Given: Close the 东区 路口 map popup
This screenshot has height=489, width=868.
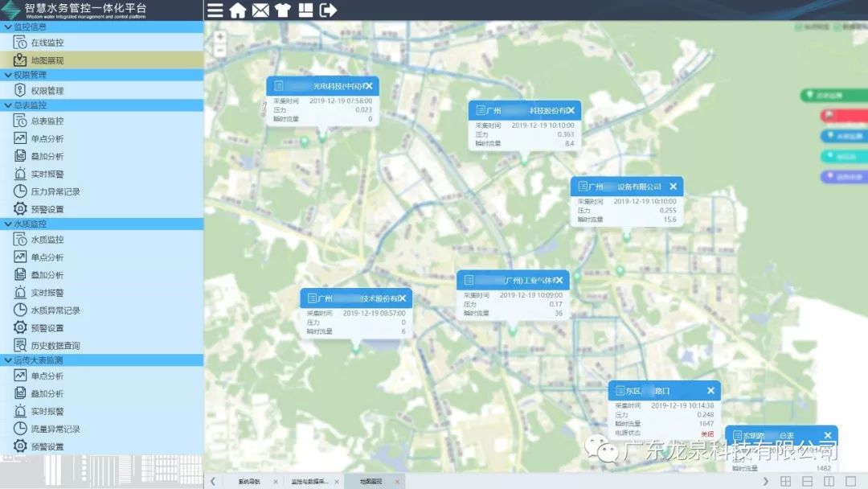Looking at the screenshot, I should click(710, 391).
